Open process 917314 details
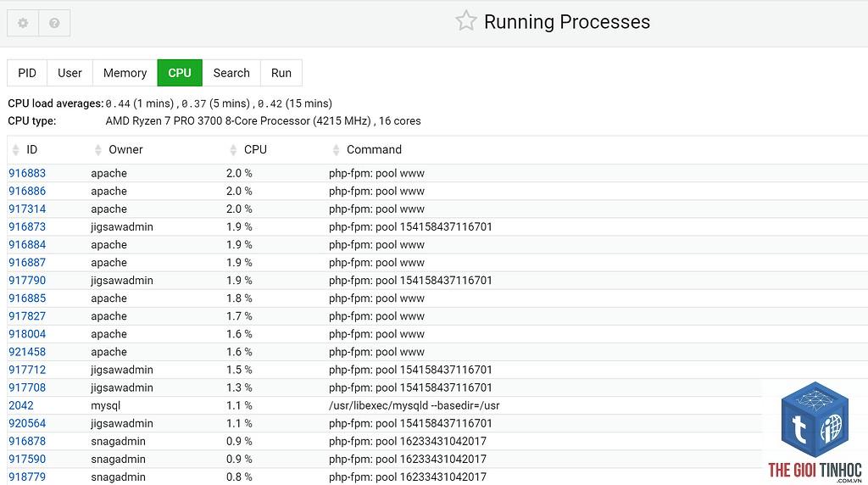This screenshot has height=485, width=868. 27,209
